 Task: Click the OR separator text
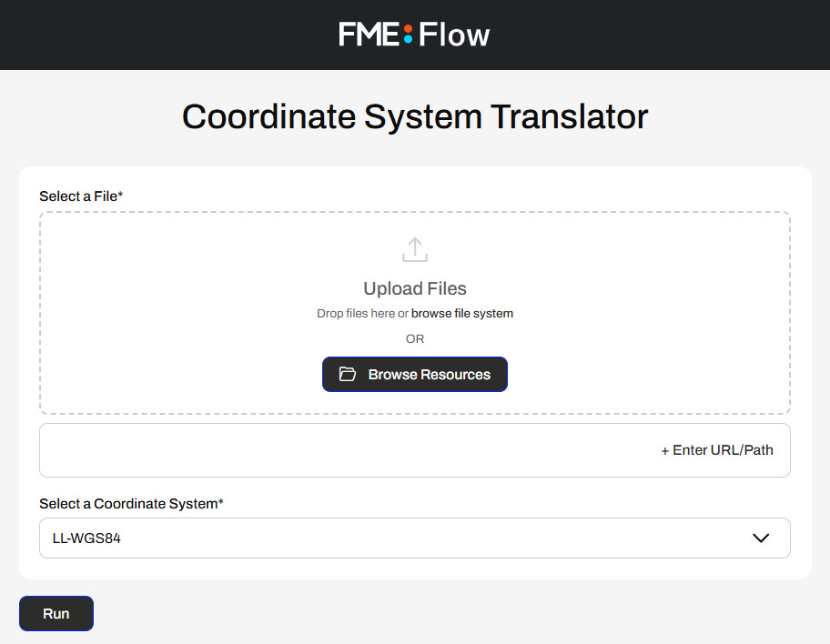point(415,339)
